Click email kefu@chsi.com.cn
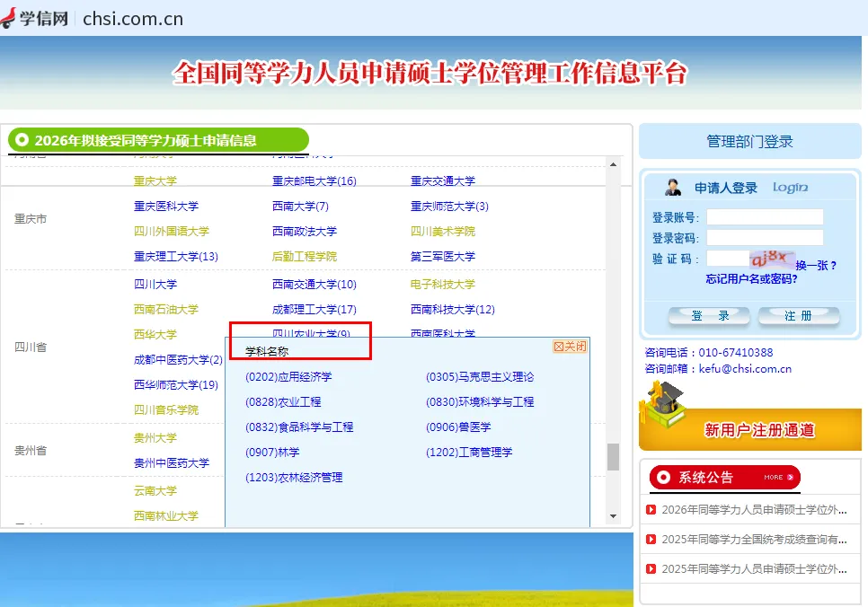 (745, 368)
